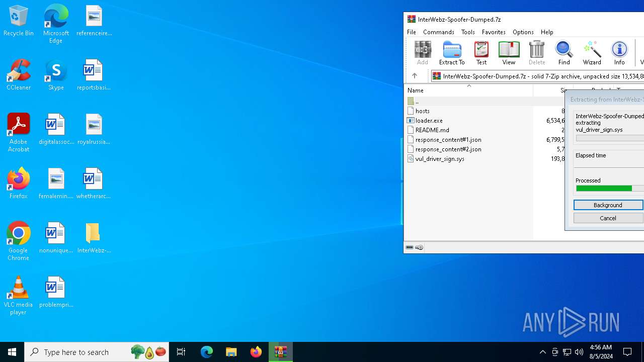
Task: Click the Background button in extraction dialog
Action: pos(608,205)
